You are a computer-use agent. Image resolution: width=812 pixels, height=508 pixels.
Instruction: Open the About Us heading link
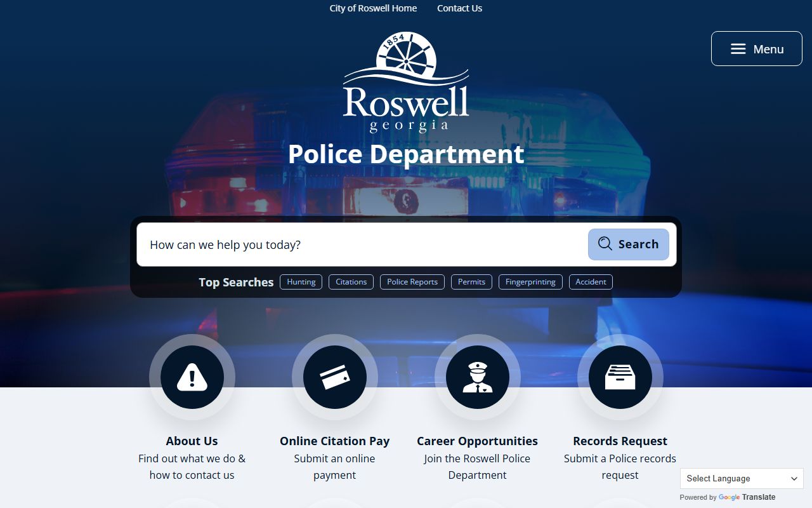[x=192, y=441]
